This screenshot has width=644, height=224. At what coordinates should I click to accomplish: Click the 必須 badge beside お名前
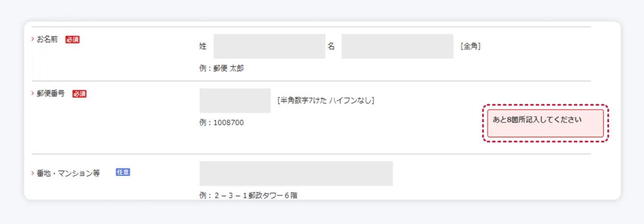(72, 39)
